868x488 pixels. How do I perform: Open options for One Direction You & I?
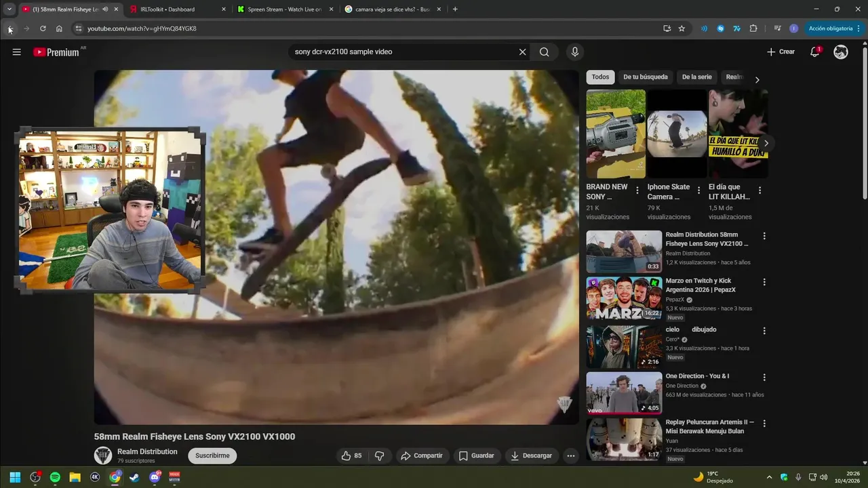(764, 377)
